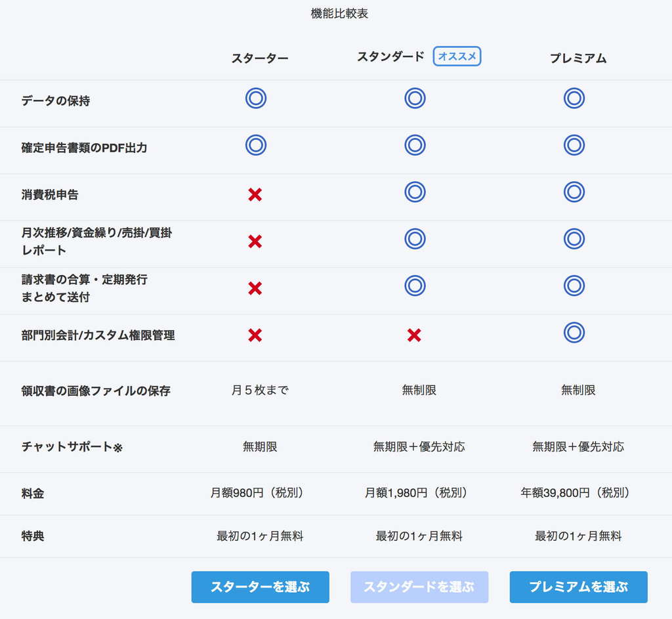Viewport: 672px width, 619px height.
Task: Click 無期限＋優先対応 under プレミアム
Action: [x=578, y=446]
